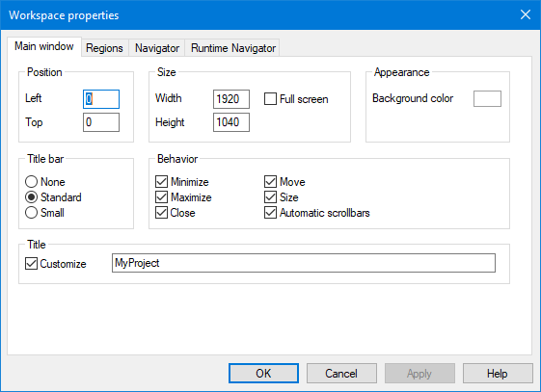Screen dimensions: 541x392
Task: Open the Runtime Navigator tab
Action: [233, 48]
